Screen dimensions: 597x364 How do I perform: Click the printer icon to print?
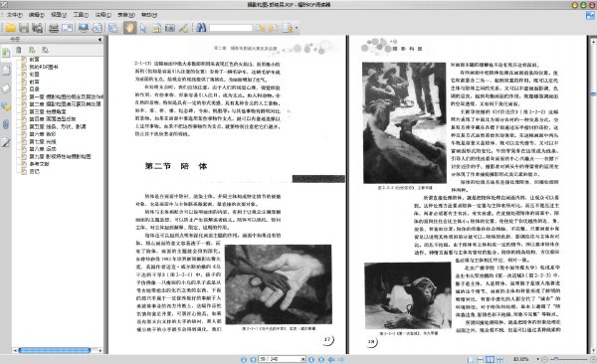54,28
